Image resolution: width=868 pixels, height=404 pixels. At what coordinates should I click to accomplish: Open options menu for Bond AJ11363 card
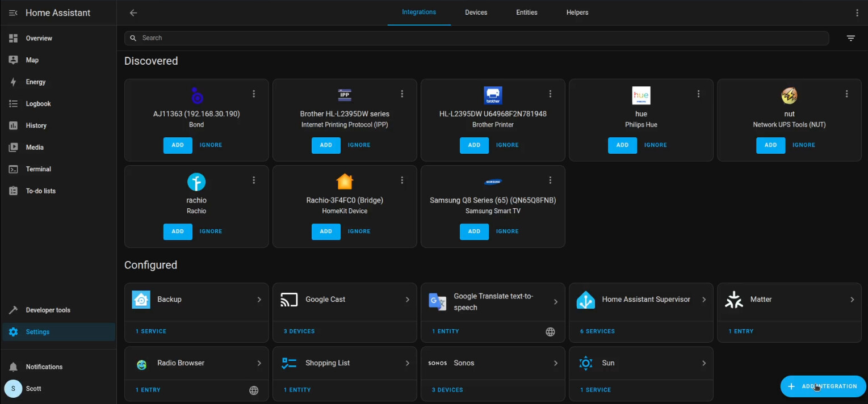pos(254,94)
